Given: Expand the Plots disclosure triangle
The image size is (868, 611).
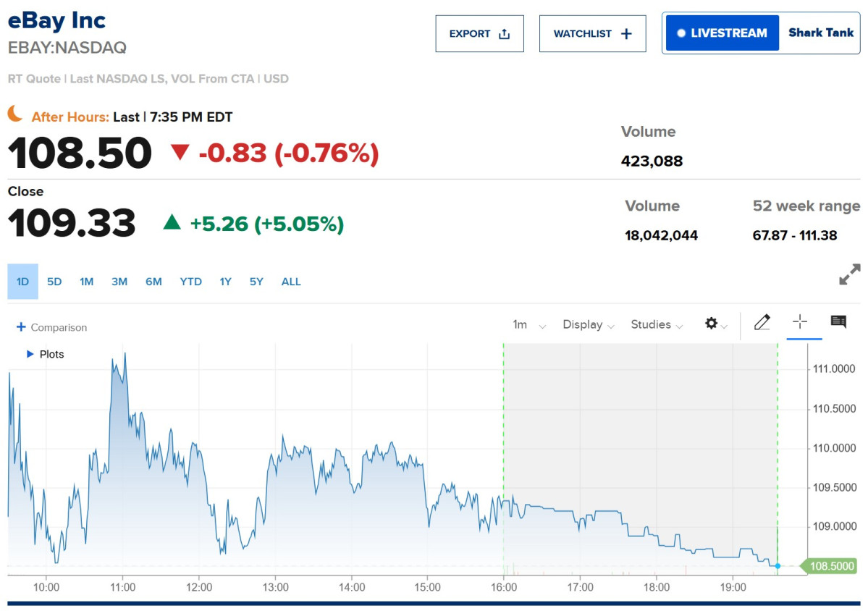Looking at the screenshot, I should (x=30, y=354).
